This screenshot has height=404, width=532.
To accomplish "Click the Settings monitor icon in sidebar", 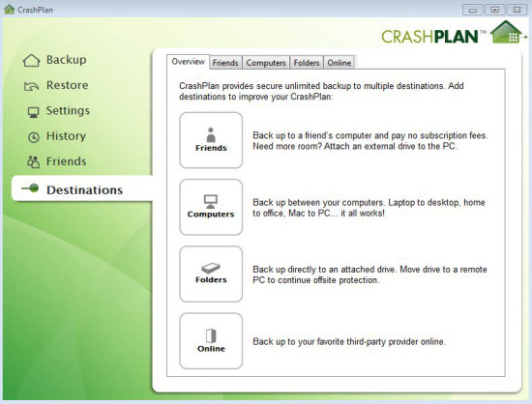I will click(33, 112).
